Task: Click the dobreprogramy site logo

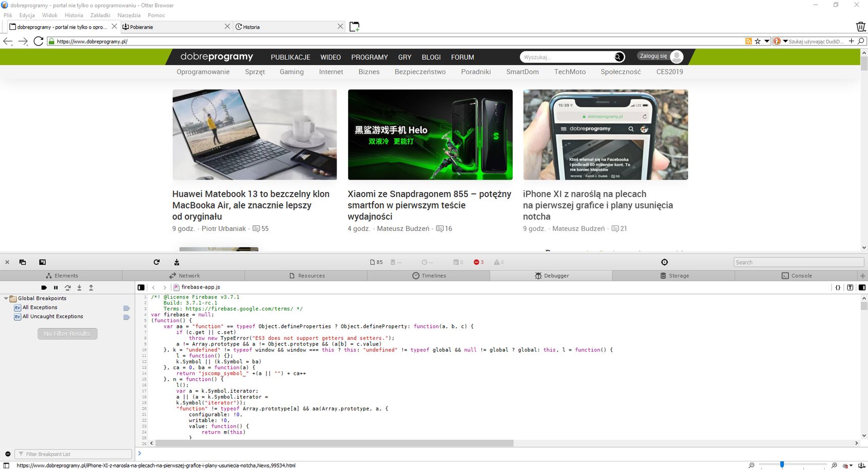Action: (216, 56)
